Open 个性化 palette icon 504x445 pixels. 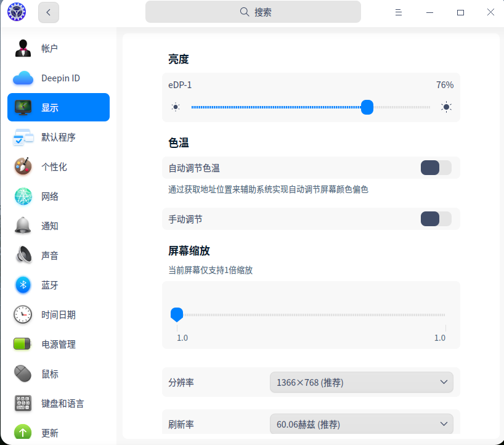click(x=23, y=167)
